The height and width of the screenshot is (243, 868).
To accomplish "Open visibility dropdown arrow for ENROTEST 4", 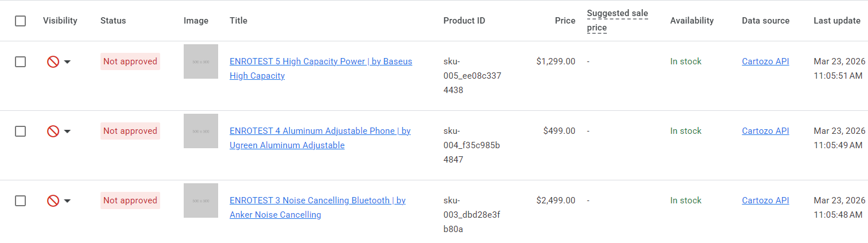I will pos(67,132).
